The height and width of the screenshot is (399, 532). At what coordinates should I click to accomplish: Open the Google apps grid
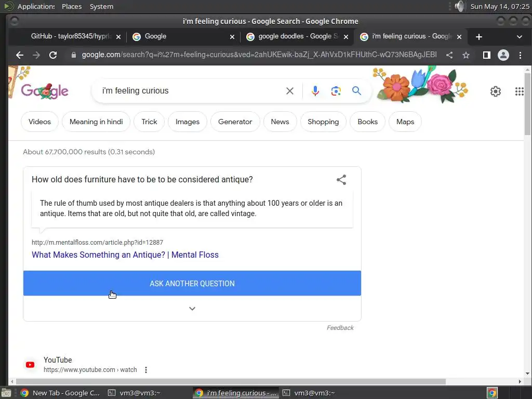(x=520, y=91)
